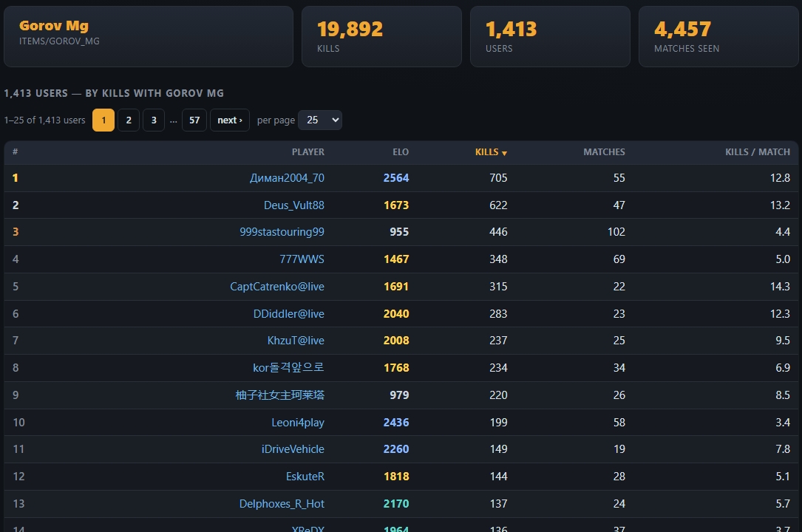Sort by MATCHES column header
The image size is (802, 532).
click(604, 152)
